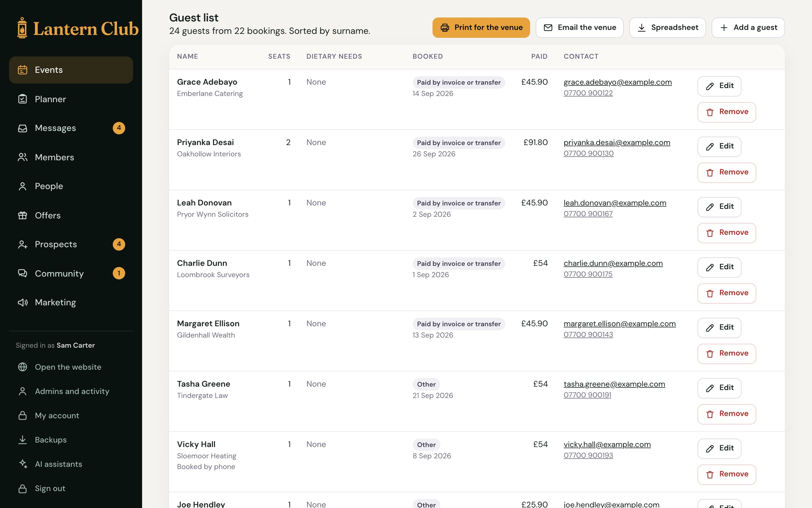This screenshot has width=812, height=508.
Task: Click the Name column header
Action: [187, 56]
